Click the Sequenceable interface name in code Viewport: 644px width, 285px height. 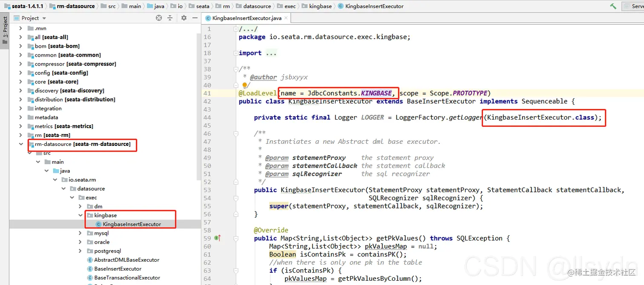pos(545,101)
